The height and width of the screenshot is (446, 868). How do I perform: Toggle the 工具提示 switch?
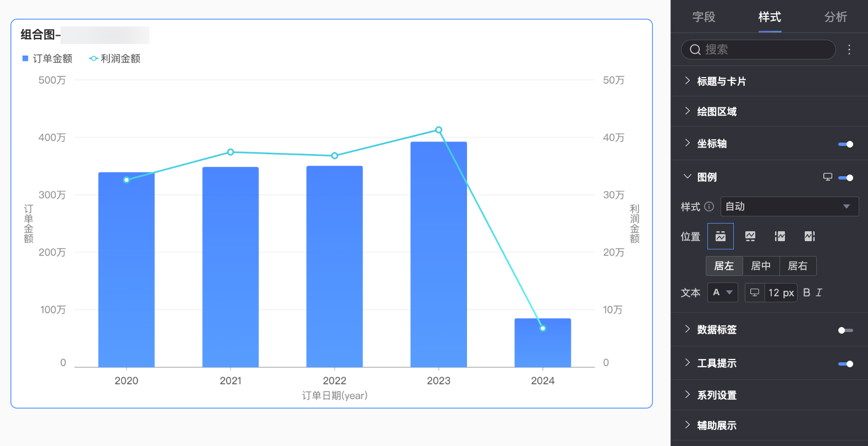point(845,364)
